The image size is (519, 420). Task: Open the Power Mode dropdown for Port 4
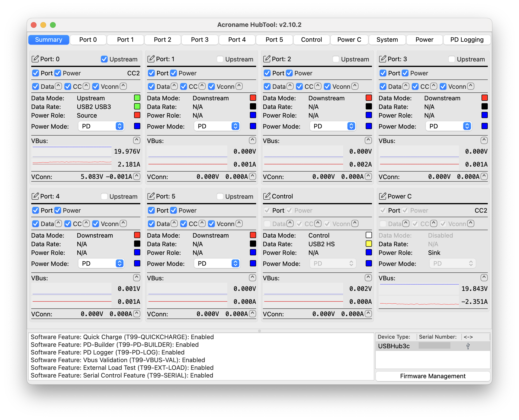(x=101, y=263)
